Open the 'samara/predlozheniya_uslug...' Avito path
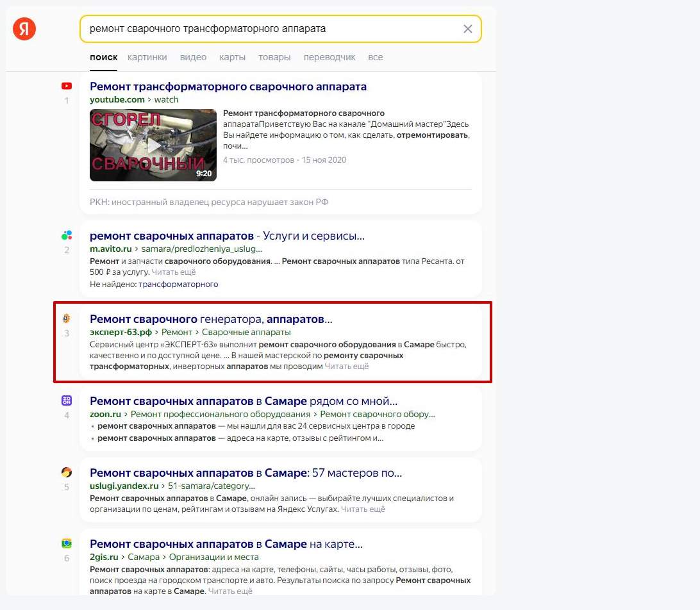 202,249
